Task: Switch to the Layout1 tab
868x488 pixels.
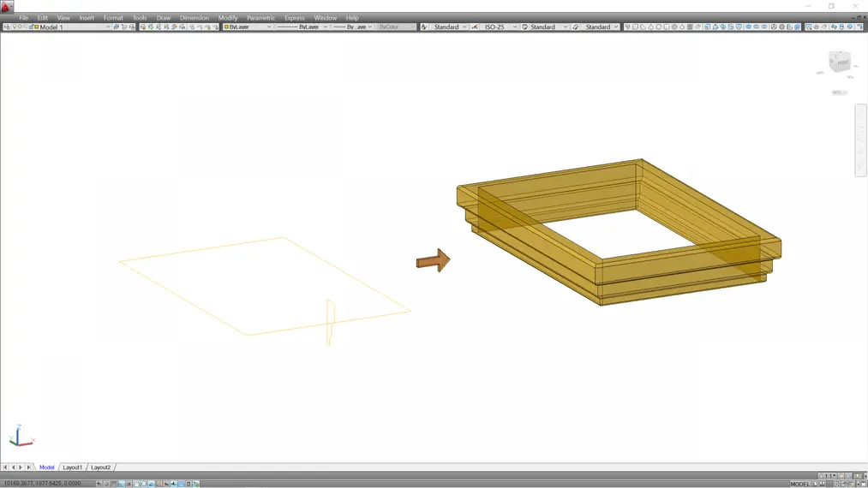Action: tap(73, 467)
